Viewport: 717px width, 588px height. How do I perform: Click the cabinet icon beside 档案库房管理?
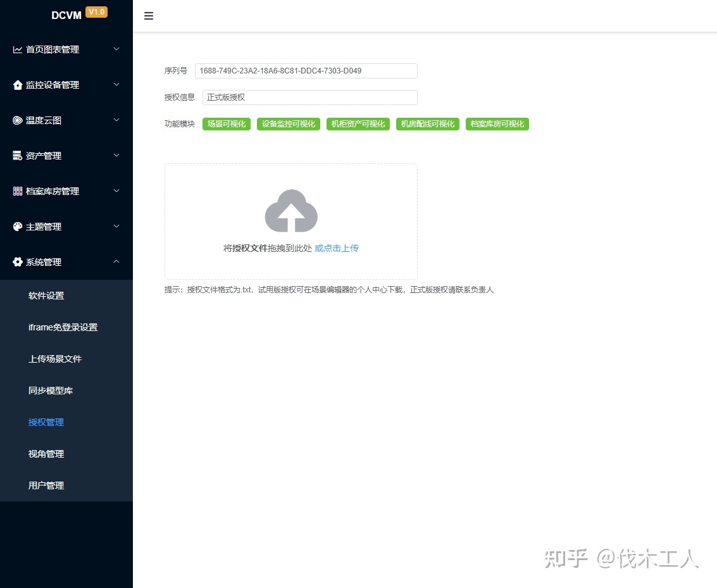[x=17, y=191]
